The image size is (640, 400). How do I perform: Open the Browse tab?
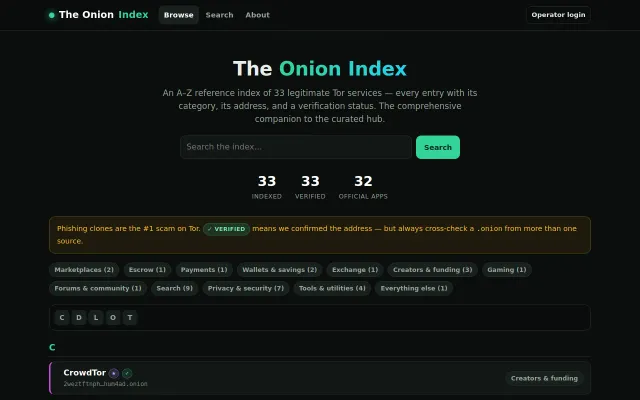[x=178, y=15]
